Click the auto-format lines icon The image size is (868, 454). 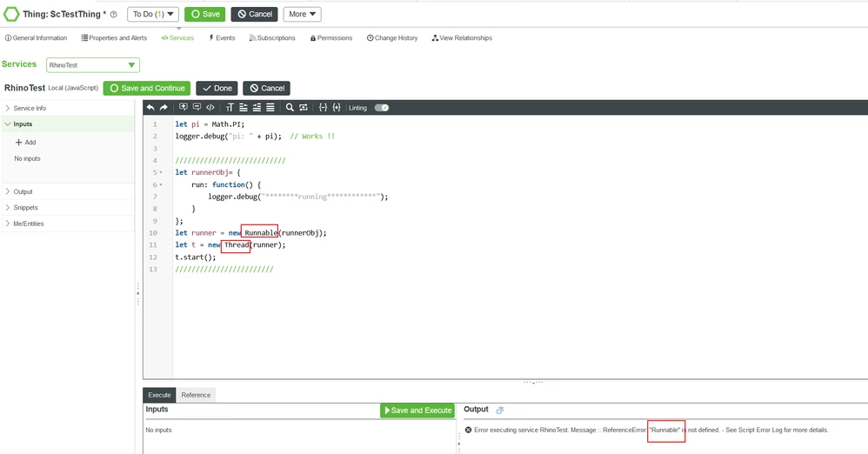[x=270, y=107]
